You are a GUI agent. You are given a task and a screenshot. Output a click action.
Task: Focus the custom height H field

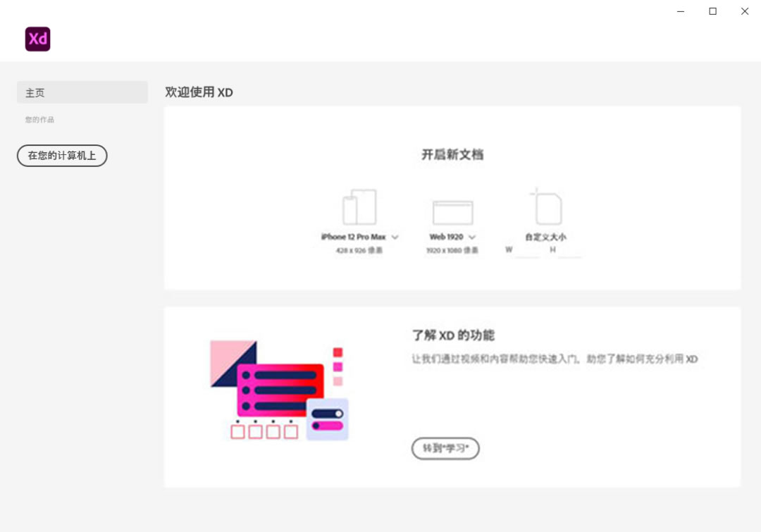[x=570, y=250]
